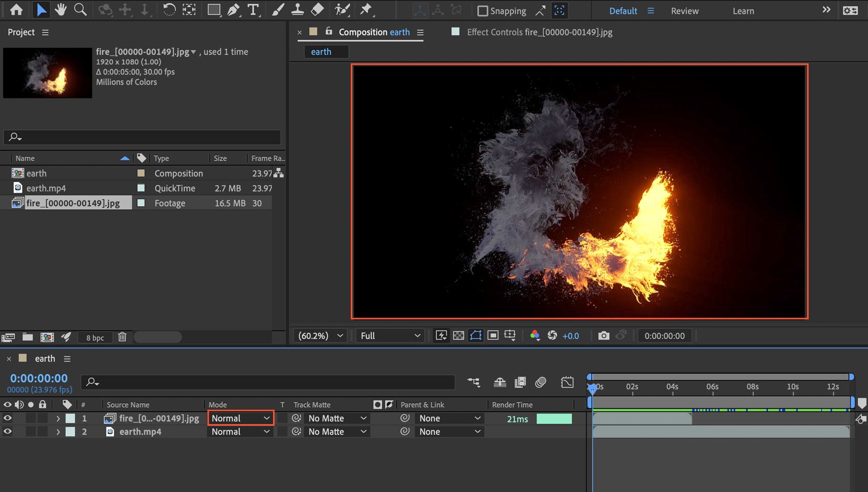The image size is (868, 492).
Task: Select the Roto Brush tool
Action: pyautogui.click(x=342, y=9)
